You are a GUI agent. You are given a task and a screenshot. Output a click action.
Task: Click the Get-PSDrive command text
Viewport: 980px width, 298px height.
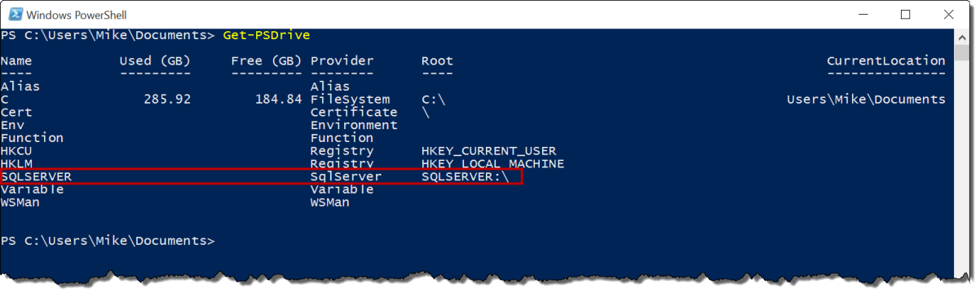point(266,35)
